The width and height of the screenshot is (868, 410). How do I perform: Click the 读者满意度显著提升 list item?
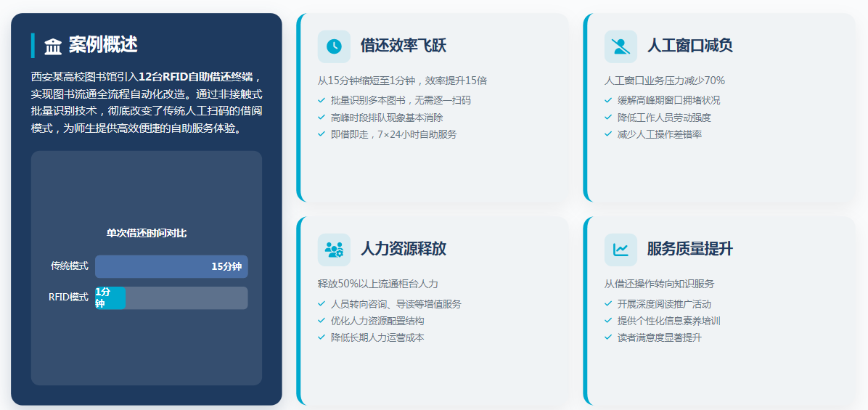pyautogui.click(x=659, y=337)
